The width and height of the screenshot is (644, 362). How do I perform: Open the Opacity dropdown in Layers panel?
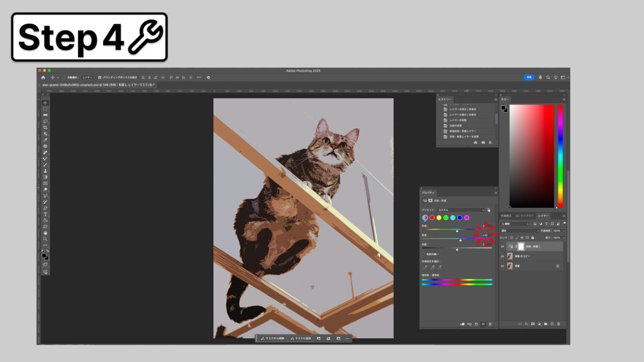[563, 231]
